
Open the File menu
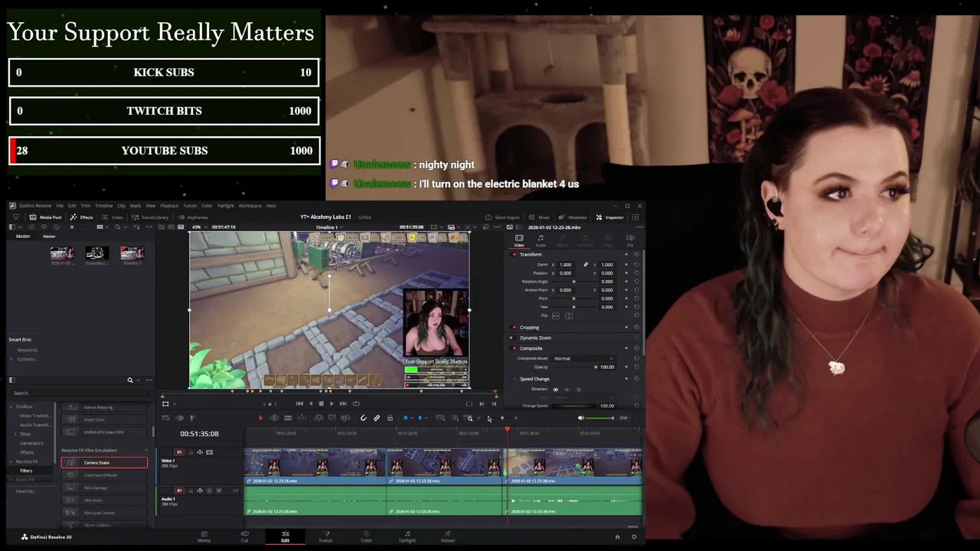(60, 206)
